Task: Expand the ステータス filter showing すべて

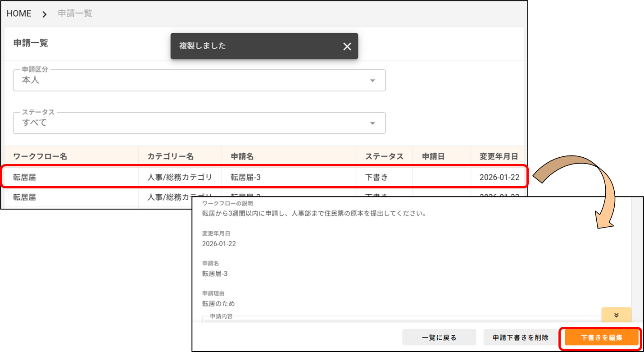Action: [199, 123]
